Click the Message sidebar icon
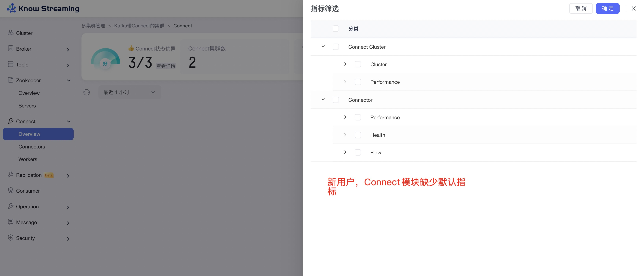The width and height of the screenshot is (644, 276). click(10, 222)
